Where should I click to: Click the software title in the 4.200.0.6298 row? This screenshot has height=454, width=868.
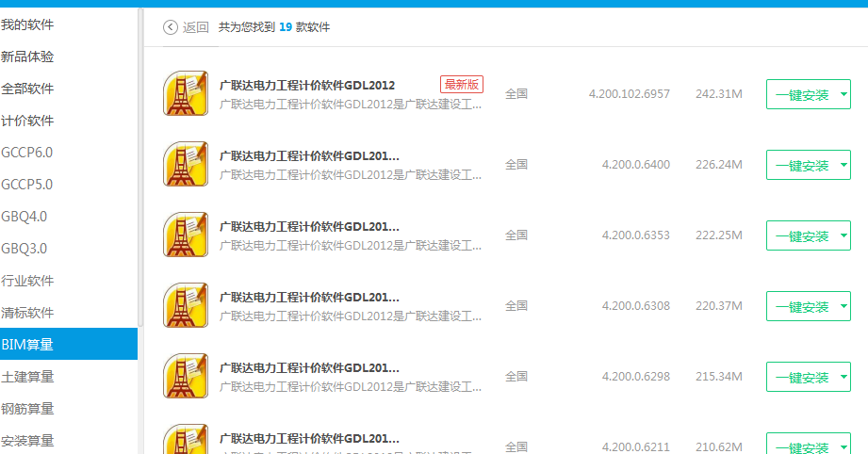tap(309, 369)
